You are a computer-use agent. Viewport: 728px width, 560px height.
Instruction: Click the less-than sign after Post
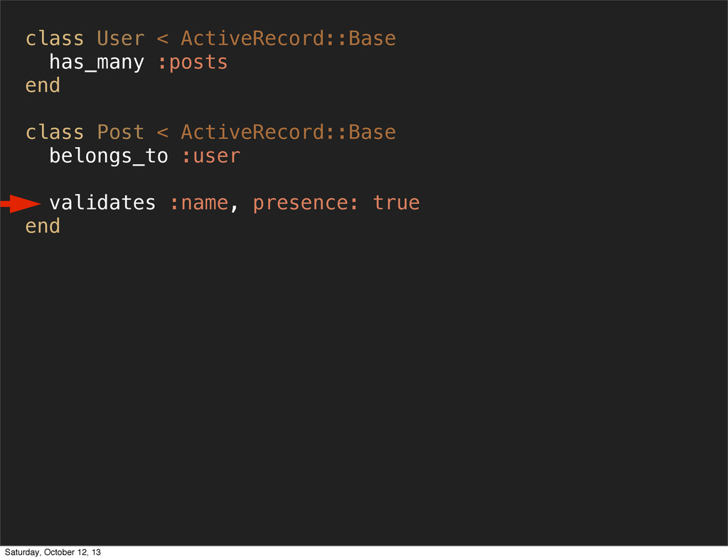(x=163, y=133)
